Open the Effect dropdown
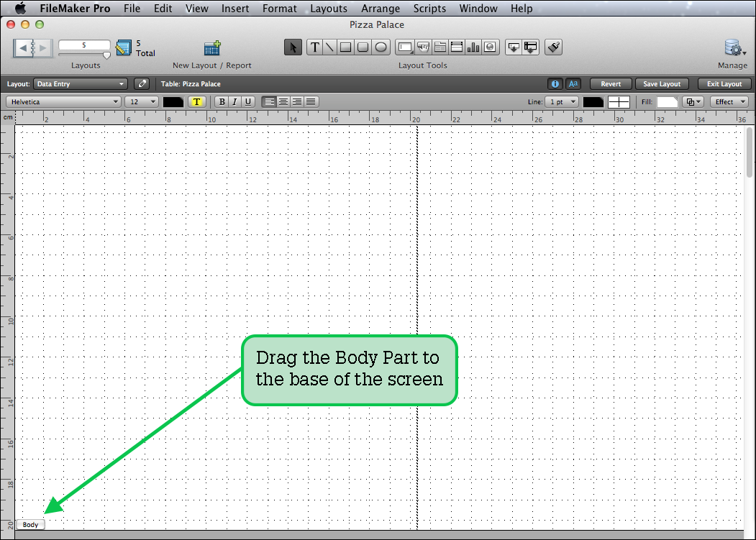Screen dimensions: 756x540 pos(729,101)
